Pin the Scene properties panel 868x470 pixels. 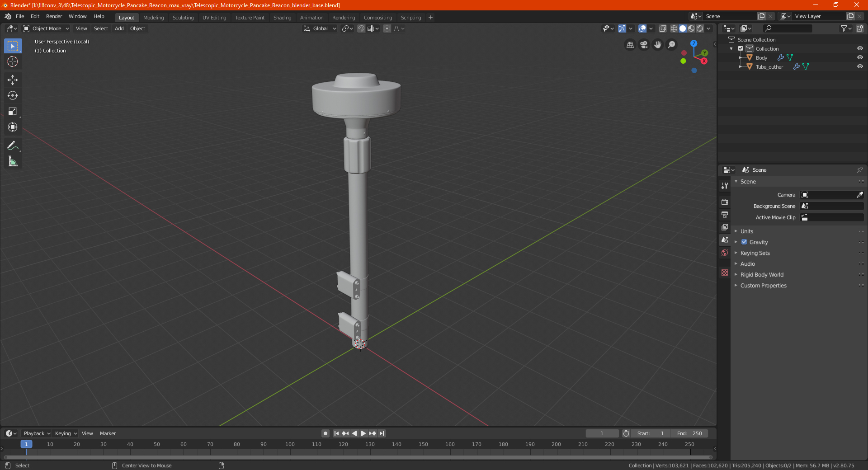(x=859, y=170)
